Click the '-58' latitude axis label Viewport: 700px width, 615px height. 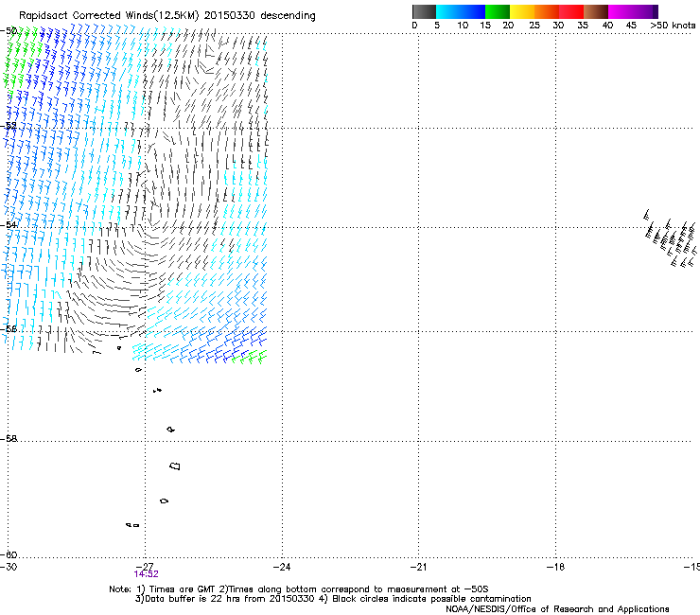pos(9,439)
